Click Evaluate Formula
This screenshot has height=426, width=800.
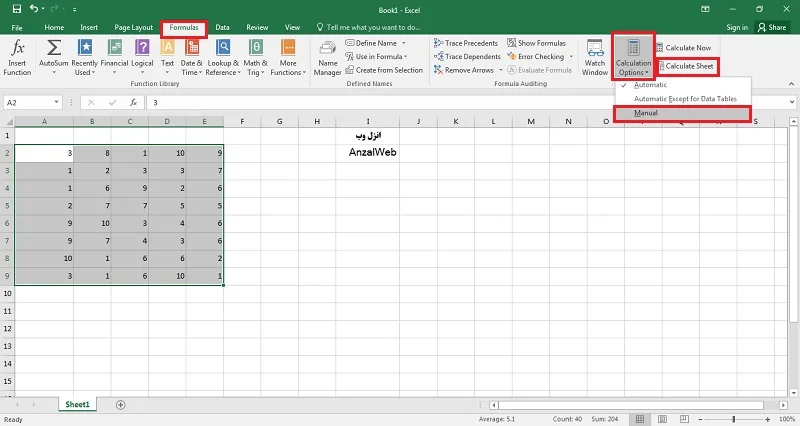point(539,70)
